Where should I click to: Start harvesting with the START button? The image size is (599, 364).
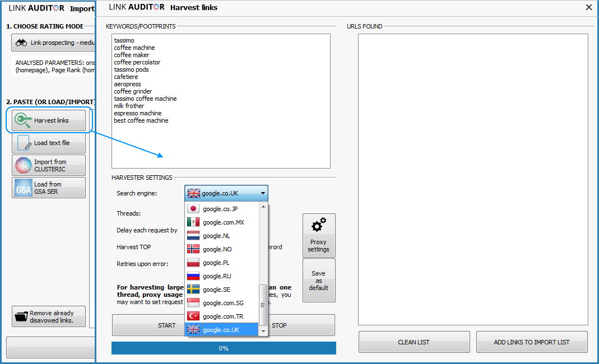click(x=148, y=325)
